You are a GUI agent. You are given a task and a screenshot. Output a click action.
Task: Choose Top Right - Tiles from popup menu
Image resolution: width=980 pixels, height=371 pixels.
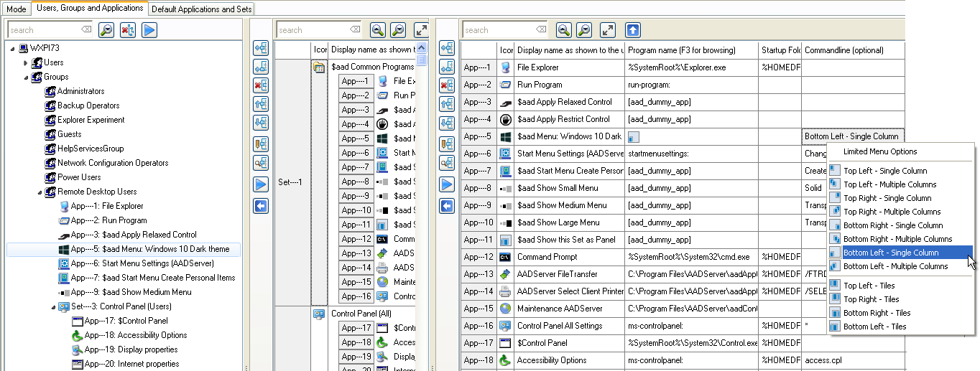[x=870, y=299]
